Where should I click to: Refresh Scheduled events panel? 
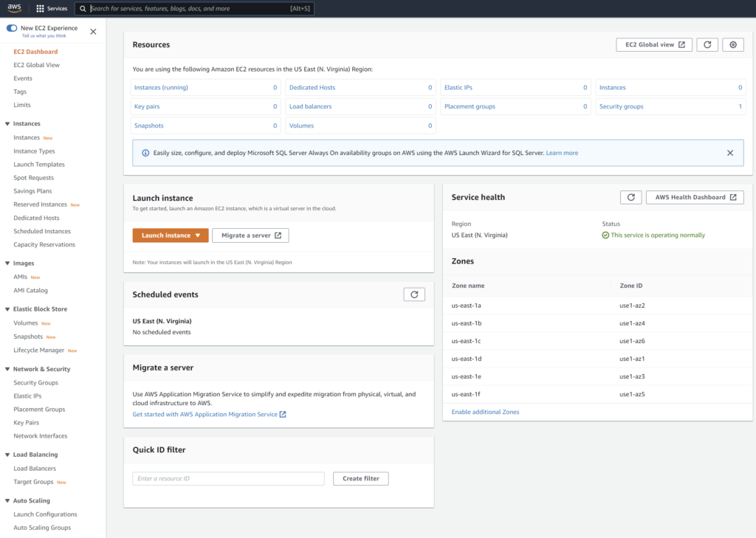pos(414,294)
